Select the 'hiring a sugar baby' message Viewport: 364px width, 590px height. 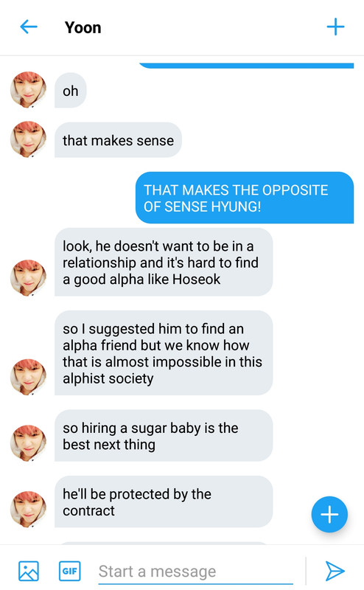tap(164, 436)
